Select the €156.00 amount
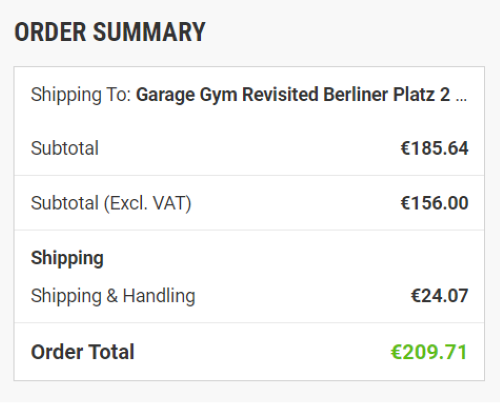This screenshot has height=411, width=500. (434, 203)
